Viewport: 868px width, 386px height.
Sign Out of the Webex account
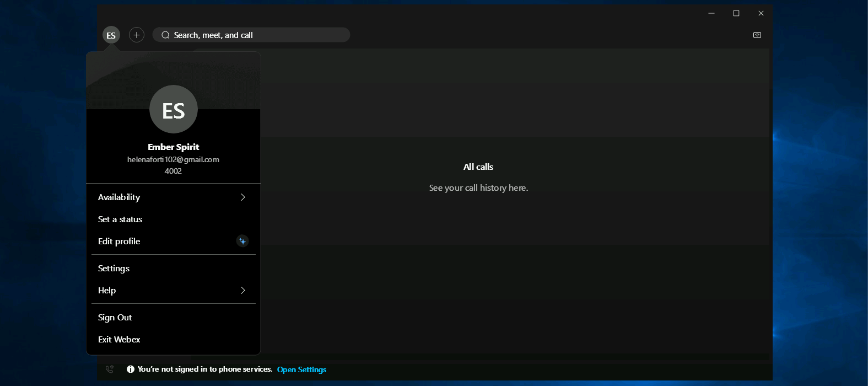[x=115, y=318]
